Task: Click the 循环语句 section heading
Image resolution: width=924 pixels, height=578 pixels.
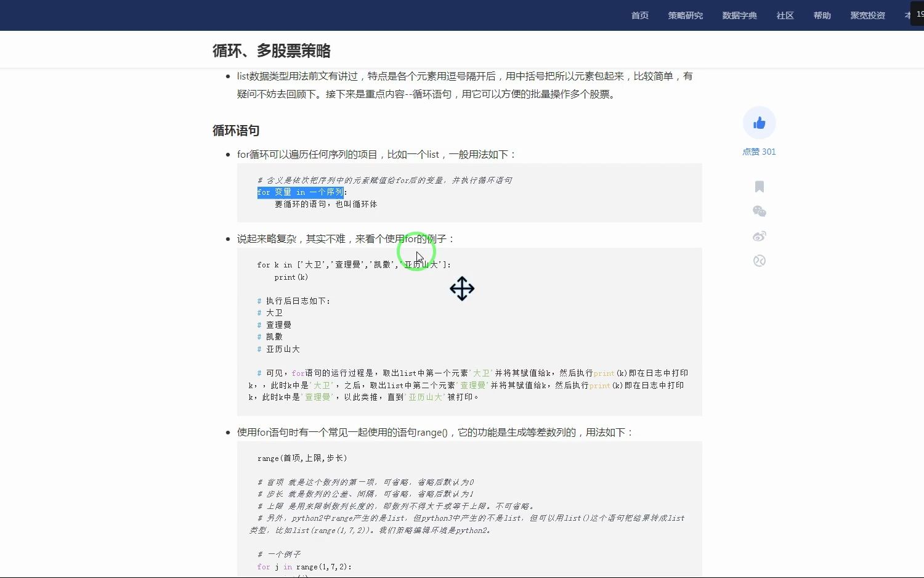Action: [x=236, y=131]
